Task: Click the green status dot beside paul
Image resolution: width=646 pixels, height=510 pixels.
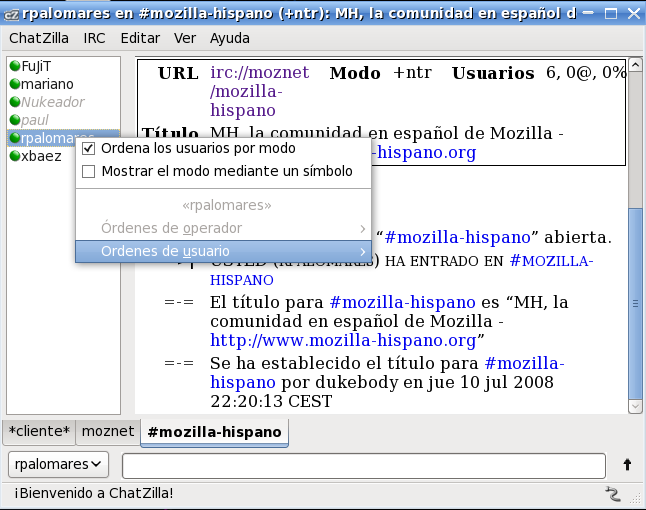Action: (15, 120)
